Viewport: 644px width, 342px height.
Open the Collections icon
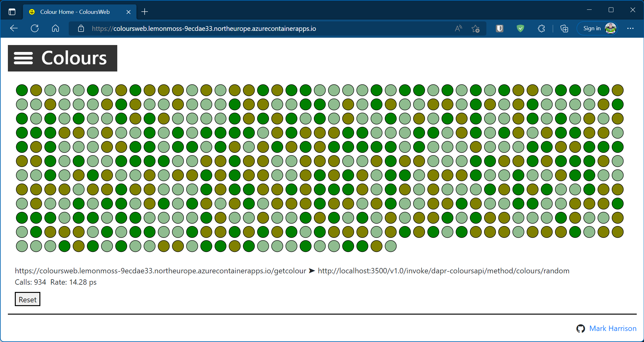(x=564, y=29)
